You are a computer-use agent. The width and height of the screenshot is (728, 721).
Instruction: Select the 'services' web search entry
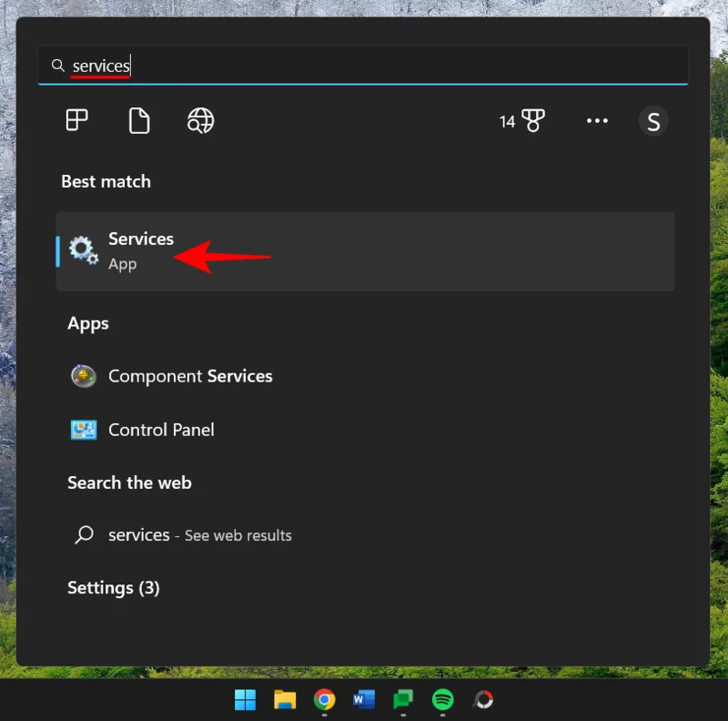(x=139, y=535)
